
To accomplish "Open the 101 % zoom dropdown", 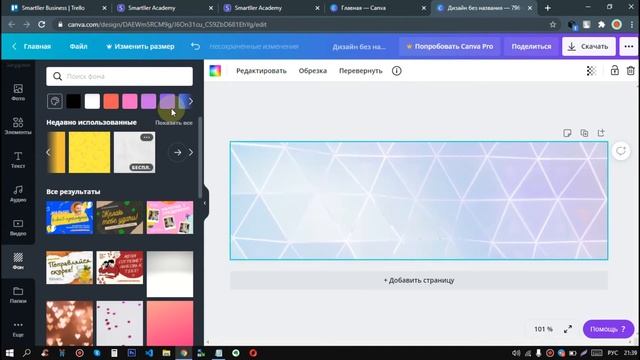I will coord(543,329).
